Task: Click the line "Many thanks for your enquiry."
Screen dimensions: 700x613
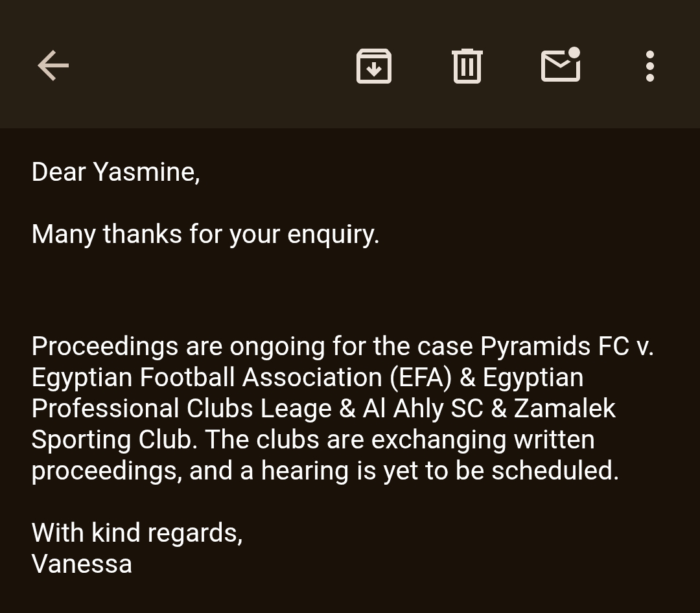Action: (x=205, y=235)
